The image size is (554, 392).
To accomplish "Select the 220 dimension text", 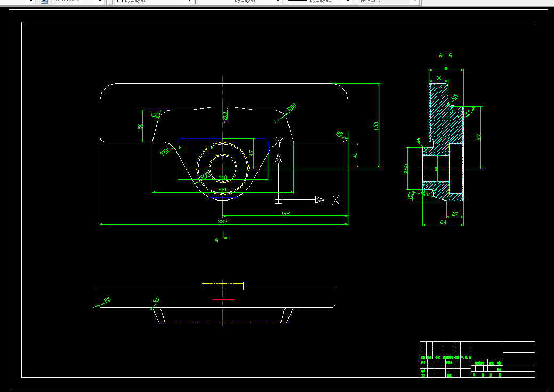I will pyautogui.click(x=223, y=190).
